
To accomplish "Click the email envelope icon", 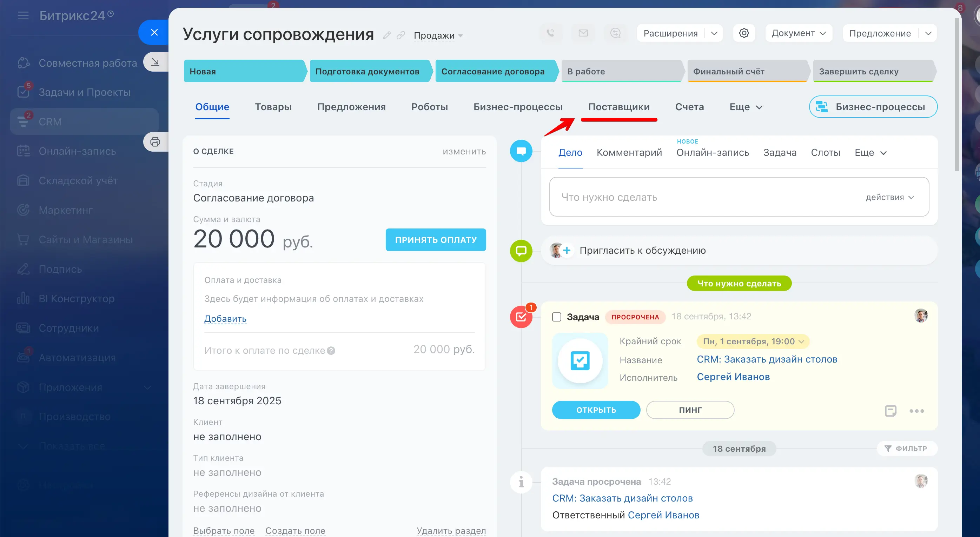I will pyautogui.click(x=583, y=33).
